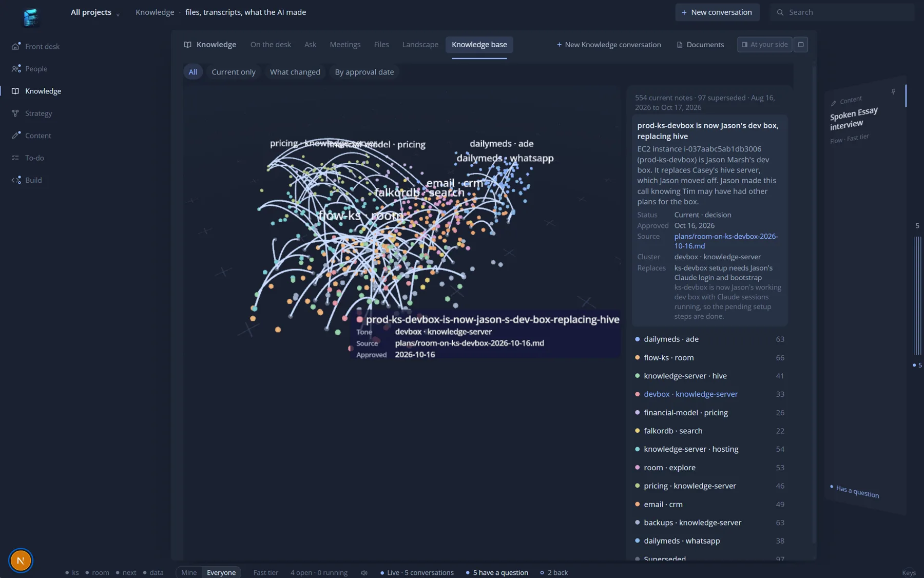Switch to the Files tab
924x578 pixels.
pyautogui.click(x=381, y=45)
